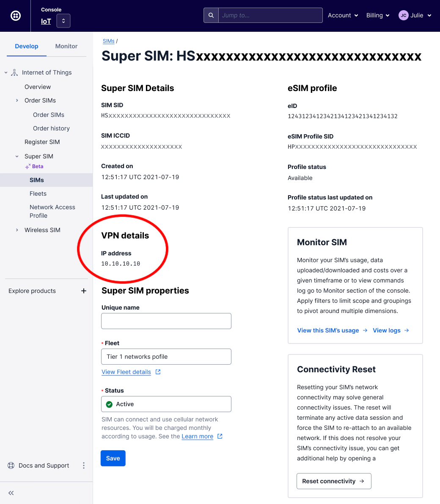
Task: Select Fleets in the sidebar
Action: click(x=38, y=194)
